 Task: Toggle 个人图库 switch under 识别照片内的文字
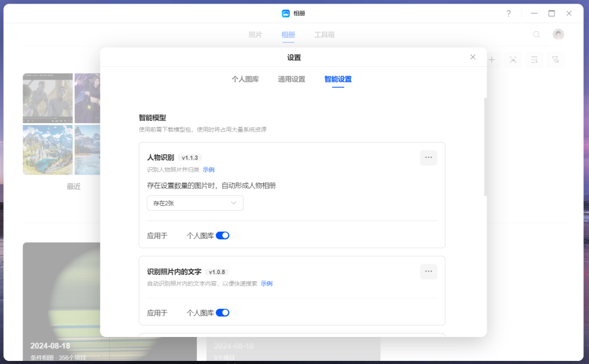[222, 313]
